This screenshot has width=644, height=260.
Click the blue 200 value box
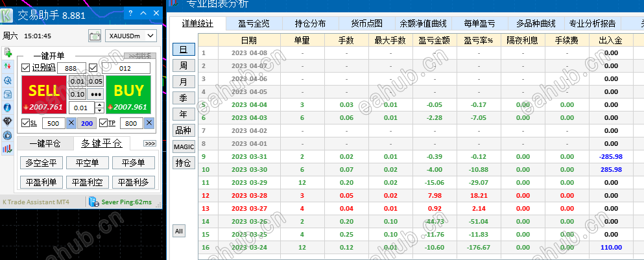(x=87, y=123)
